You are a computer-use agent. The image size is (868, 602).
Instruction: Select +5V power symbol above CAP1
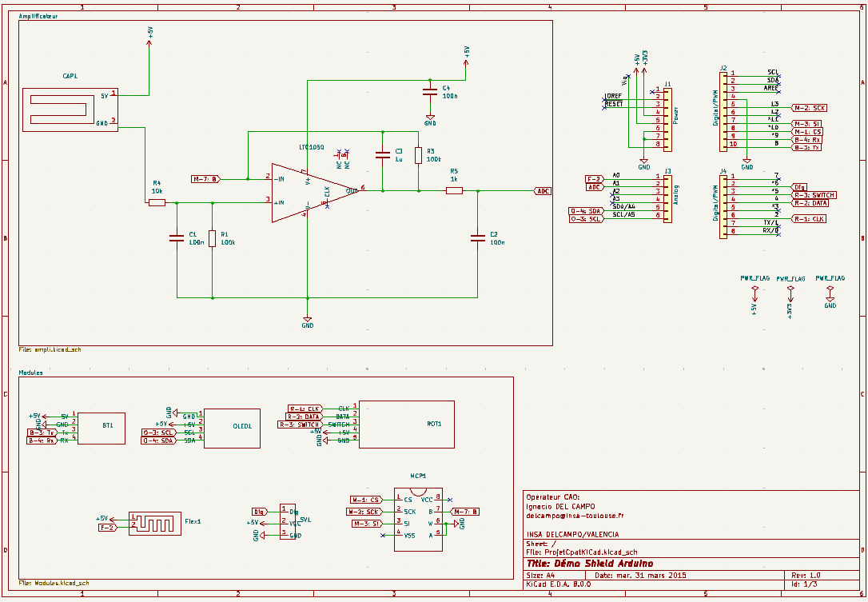[x=149, y=36]
